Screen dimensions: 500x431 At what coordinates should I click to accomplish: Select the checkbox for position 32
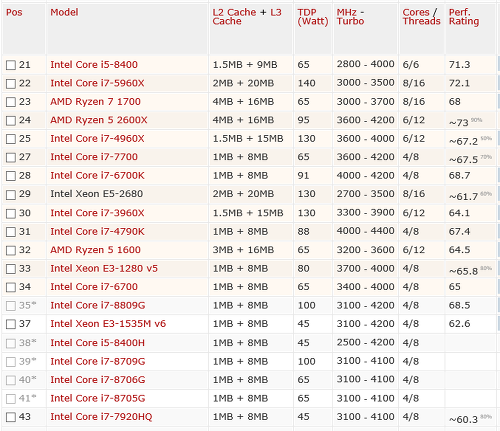11,250
